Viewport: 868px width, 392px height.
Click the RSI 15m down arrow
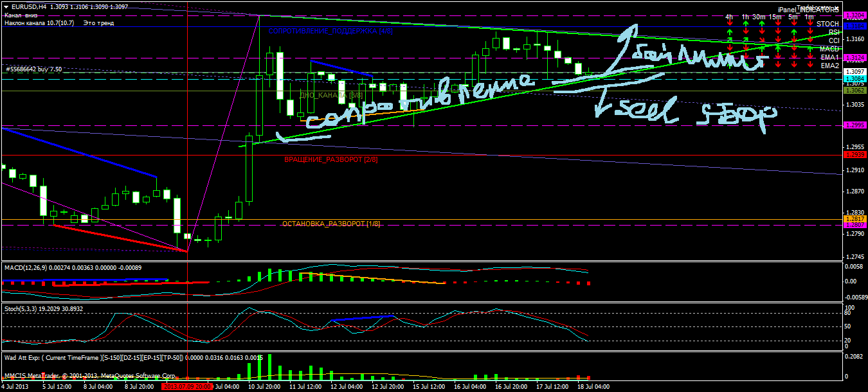778,32
